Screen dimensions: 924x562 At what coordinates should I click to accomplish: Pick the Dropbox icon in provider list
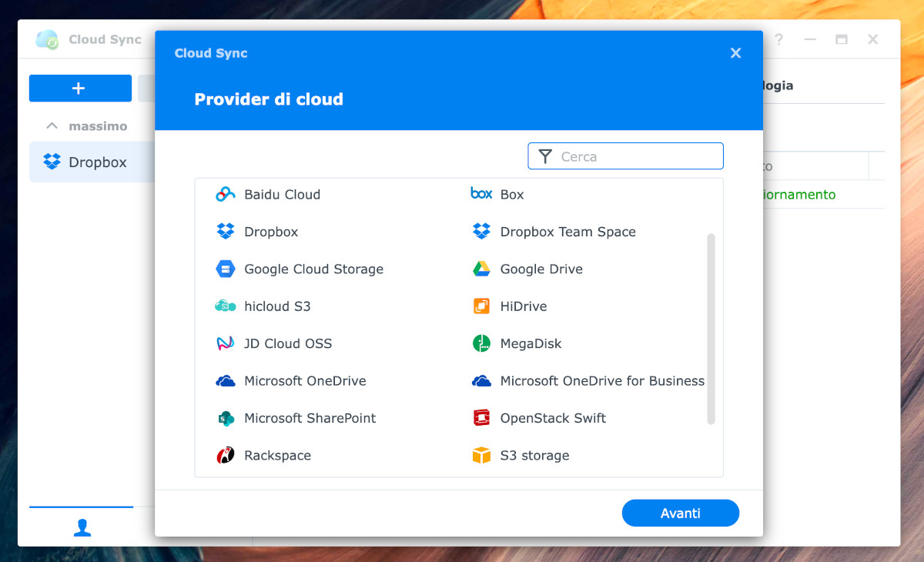point(225,232)
